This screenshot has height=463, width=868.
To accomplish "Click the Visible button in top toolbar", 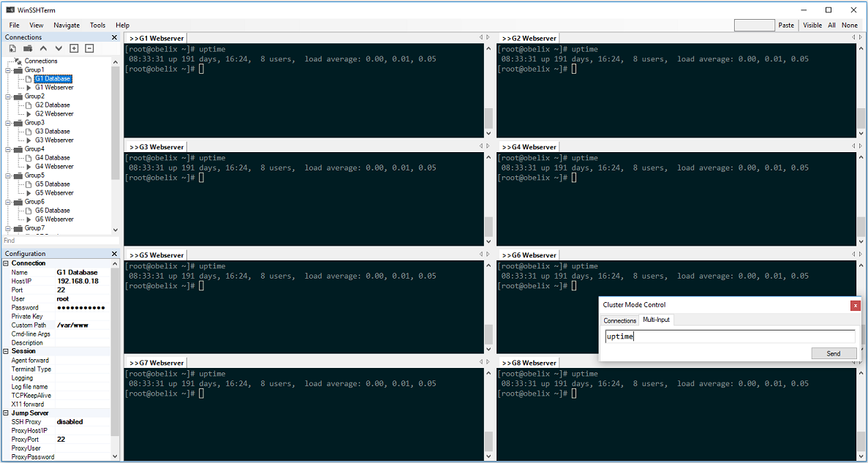I will tap(812, 25).
